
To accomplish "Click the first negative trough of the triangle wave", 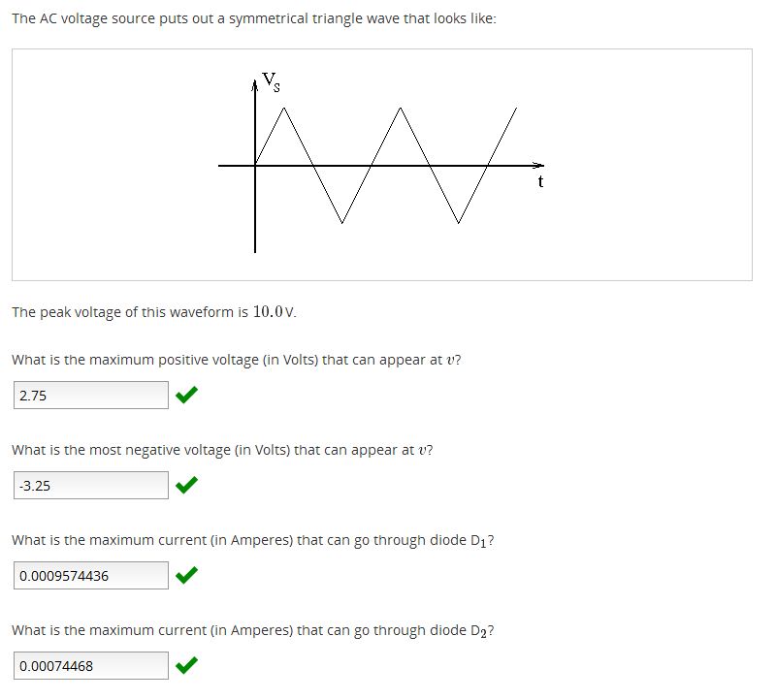I will pos(341,222).
